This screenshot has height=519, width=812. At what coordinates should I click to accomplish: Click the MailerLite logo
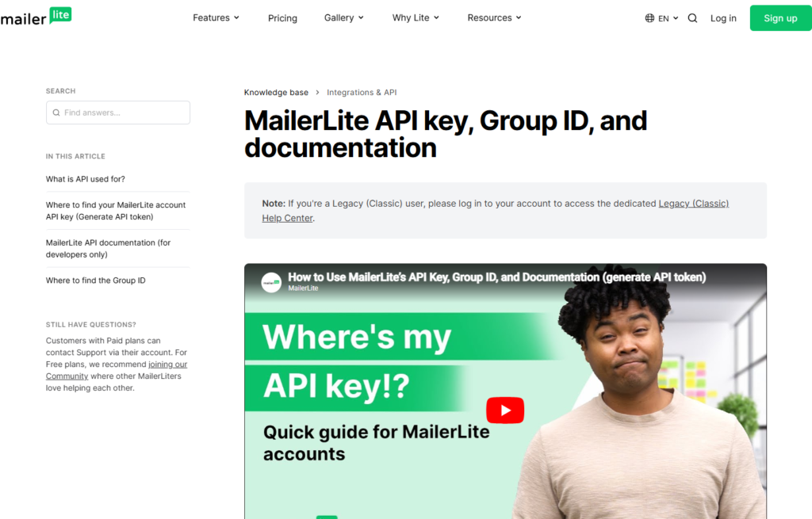[36, 17]
